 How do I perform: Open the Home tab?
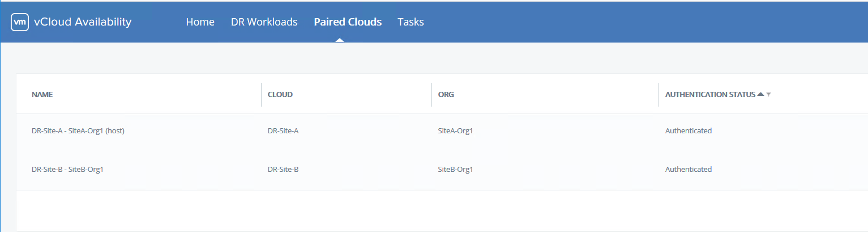[x=200, y=22]
